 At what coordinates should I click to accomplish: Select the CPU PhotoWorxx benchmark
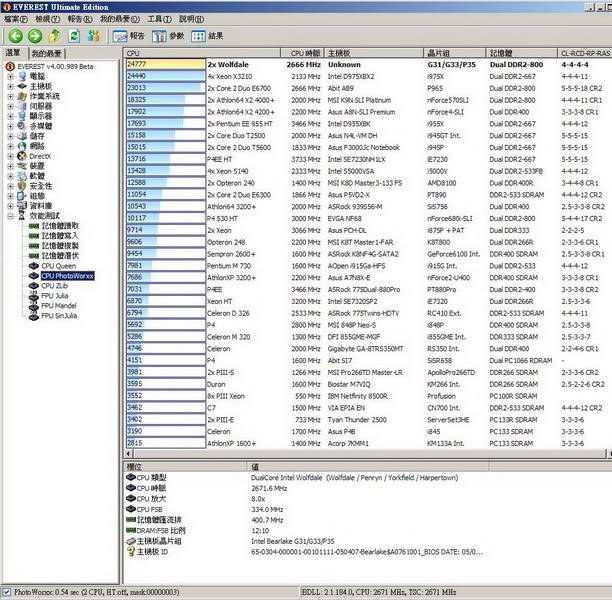tap(68, 276)
